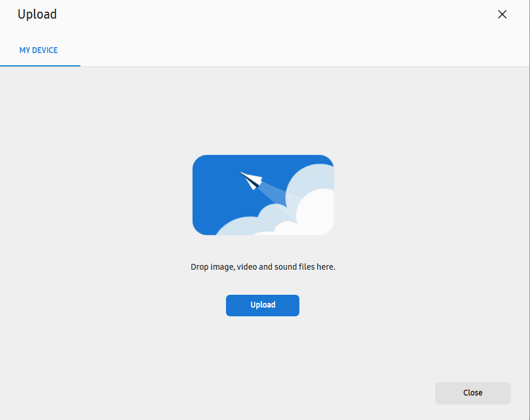Screen dimensions: 530x420
Task: Click the 'Drop image, video and sound files here.' text
Action: (263, 267)
